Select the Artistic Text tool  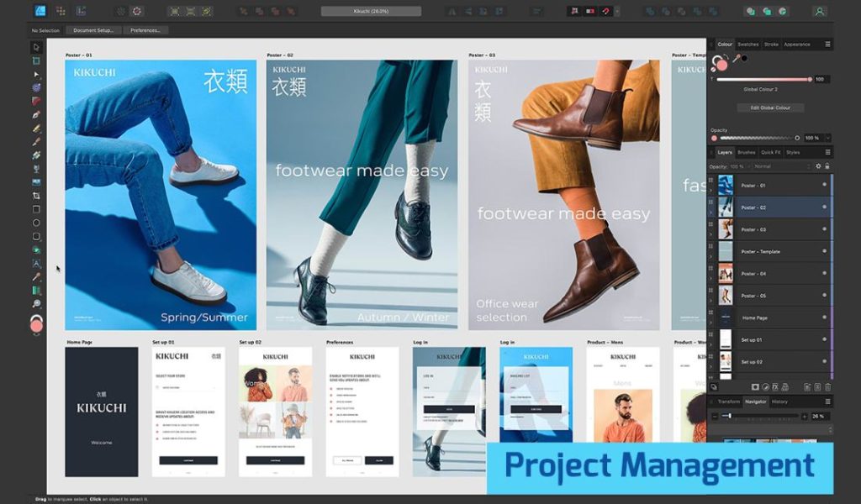pos(36,263)
